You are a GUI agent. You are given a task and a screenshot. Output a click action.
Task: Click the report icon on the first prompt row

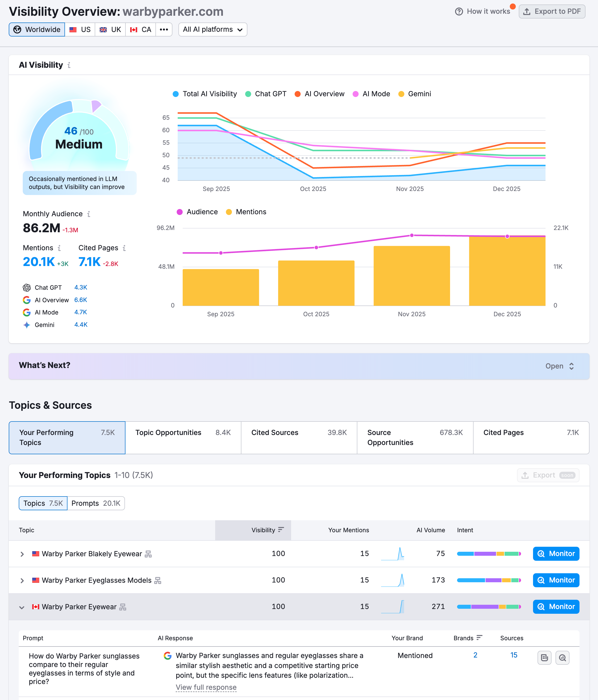544,657
